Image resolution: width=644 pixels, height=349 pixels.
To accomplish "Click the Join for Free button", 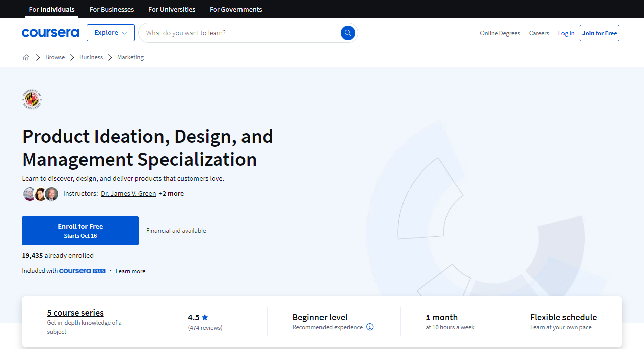I will click(x=599, y=33).
